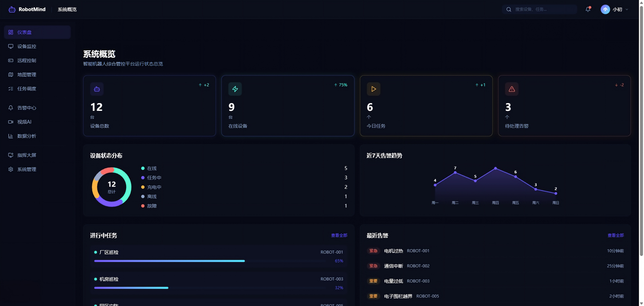Click the 告警中心 bell icon in sidebar
644x306 pixels.
(11, 108)
